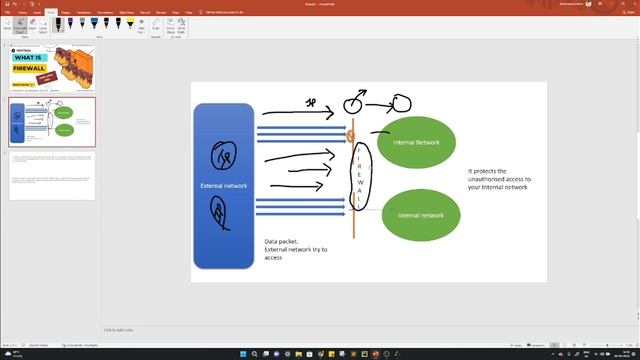Click the Comments button in the status bar

tap(536, 345)
